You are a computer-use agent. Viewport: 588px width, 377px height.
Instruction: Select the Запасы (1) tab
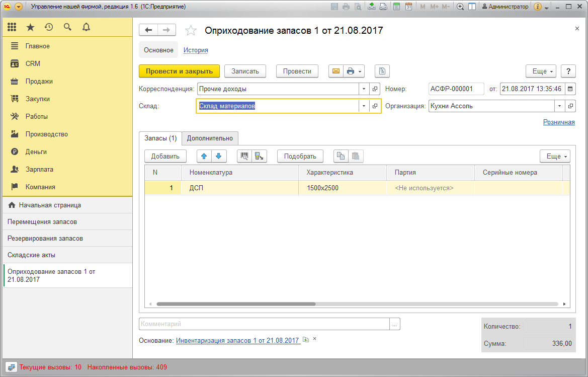(x=160, y=138)
